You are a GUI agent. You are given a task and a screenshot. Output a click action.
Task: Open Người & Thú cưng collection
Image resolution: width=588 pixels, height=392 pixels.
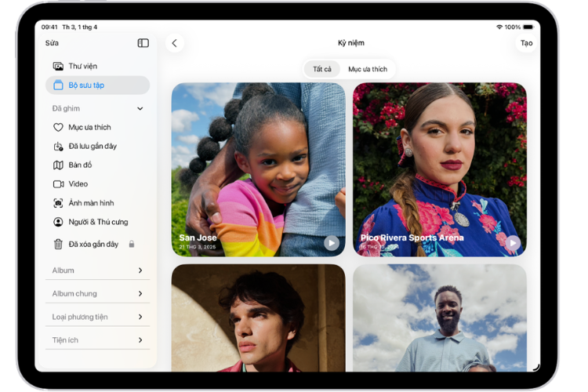(97, 222)
